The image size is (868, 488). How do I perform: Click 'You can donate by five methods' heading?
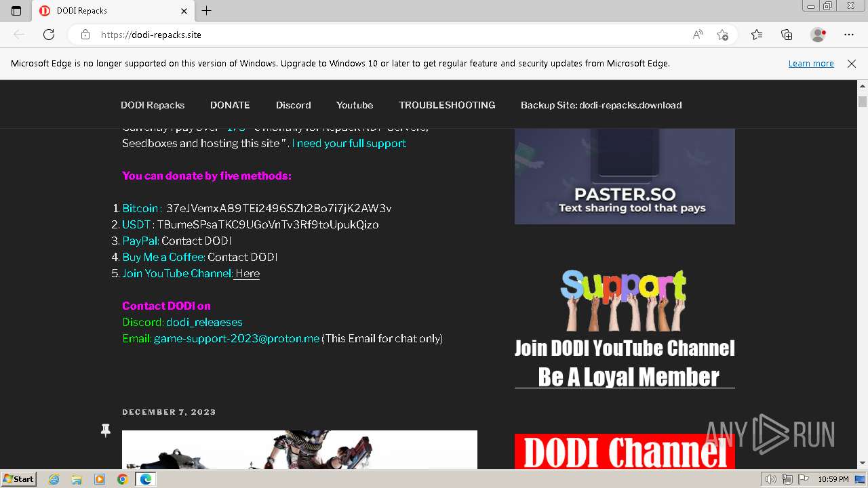[207, 176]
